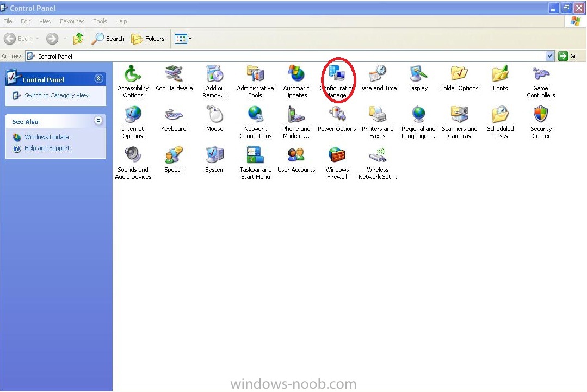The image size is (587, 392).
Task: Open the File menu
Action: click(8, 21)
